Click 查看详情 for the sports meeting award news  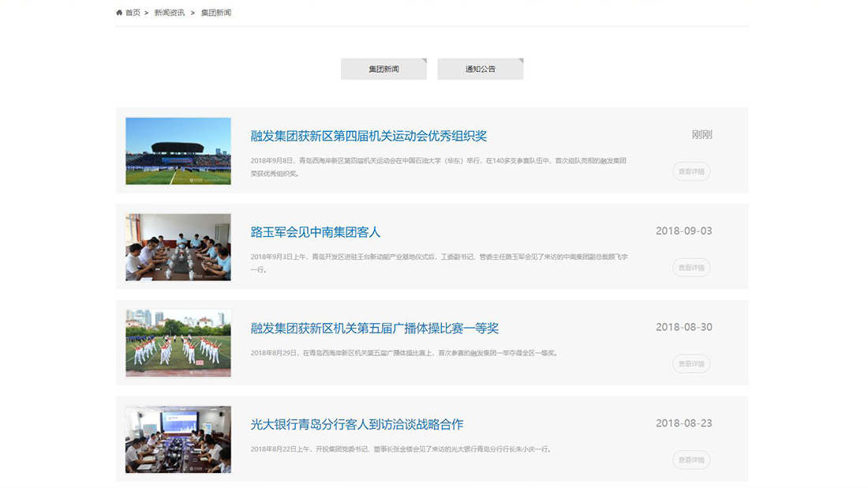point(691,171)
